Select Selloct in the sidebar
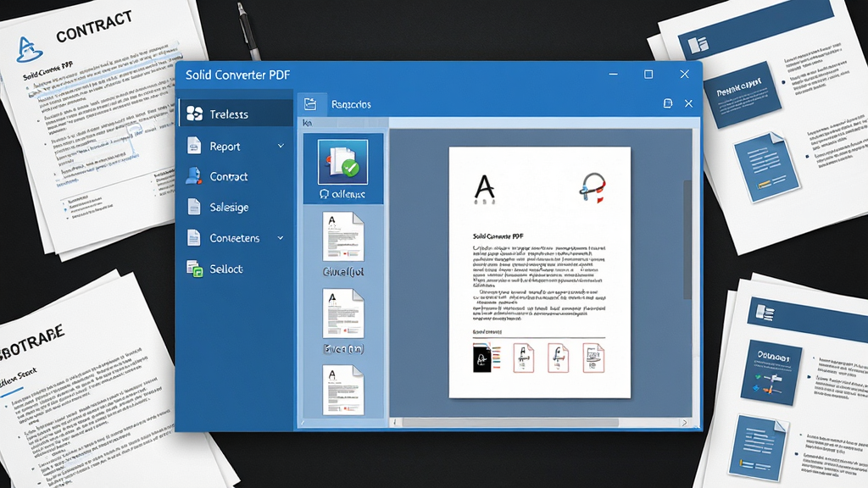This screenshot has width=868, height=488. tap(236, 269)
